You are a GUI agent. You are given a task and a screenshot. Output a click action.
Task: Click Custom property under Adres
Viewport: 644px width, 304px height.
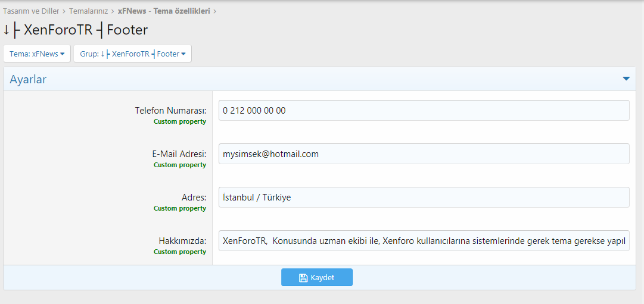click(x=180, y=208)
